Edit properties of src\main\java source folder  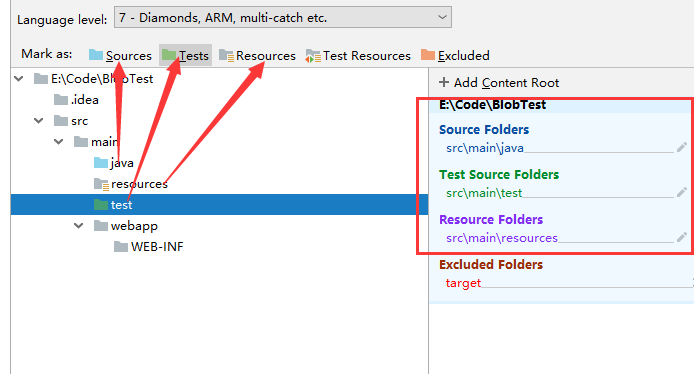click(x=682, y=147)
